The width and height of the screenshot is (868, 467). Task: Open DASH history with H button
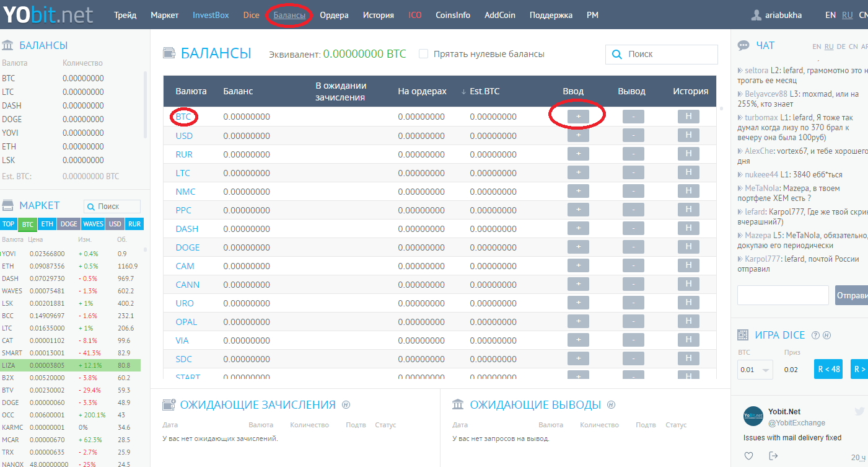click(688, 228)
